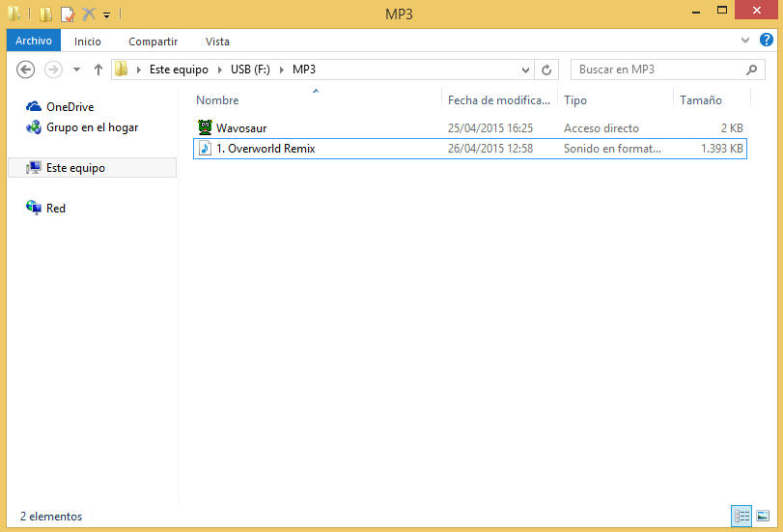
Task: Switch to large thumbnails view in status bar
Action: point(763,517)
